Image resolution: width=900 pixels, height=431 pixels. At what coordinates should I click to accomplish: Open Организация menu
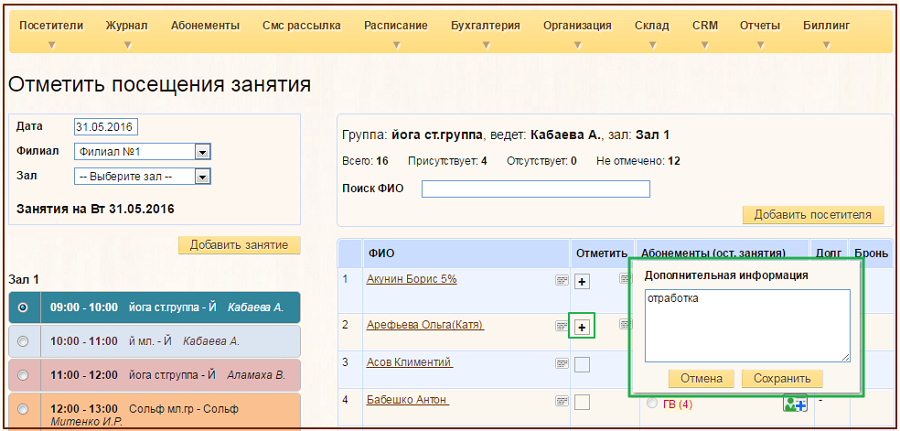tap(577, 25)
